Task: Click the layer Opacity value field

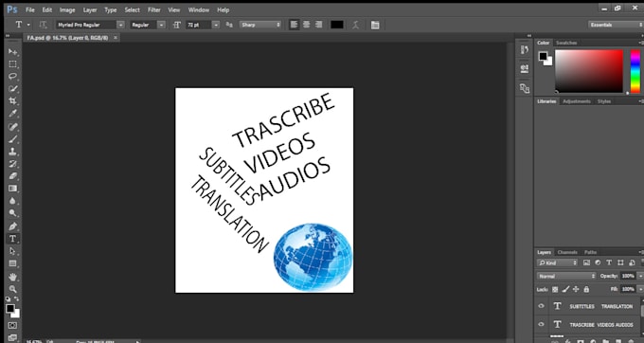Action: pos(628,276)
